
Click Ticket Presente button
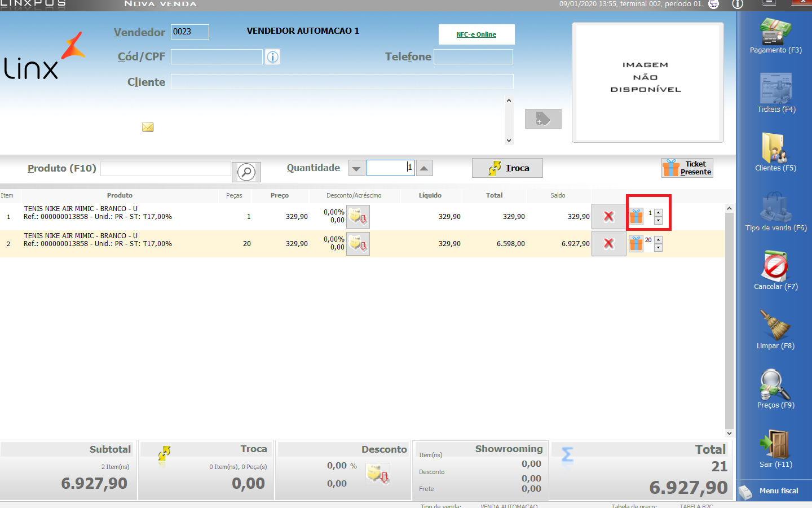[x=687, y=168]
